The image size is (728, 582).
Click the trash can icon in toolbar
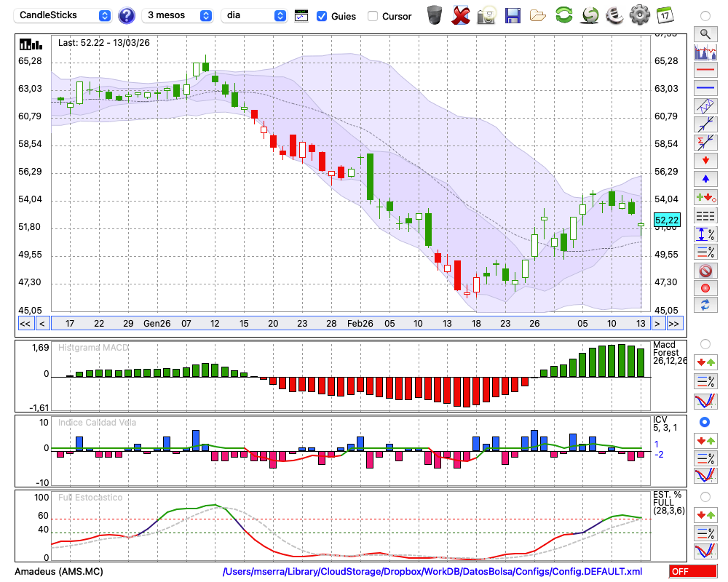tap(435, 15)
